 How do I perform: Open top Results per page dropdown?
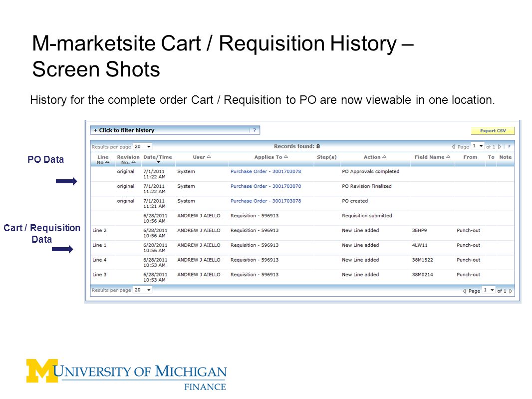[x=143, y=147]
